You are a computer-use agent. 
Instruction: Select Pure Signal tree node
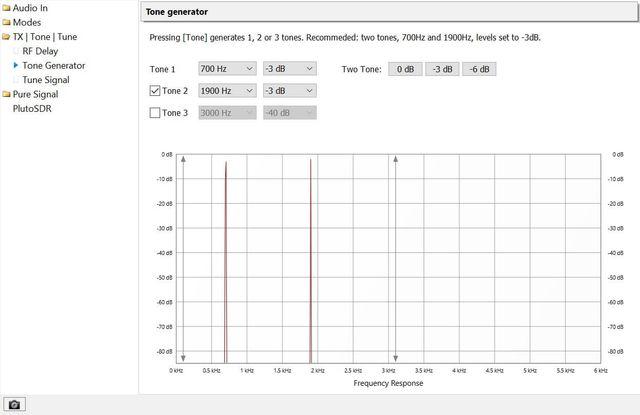[36, 94]
